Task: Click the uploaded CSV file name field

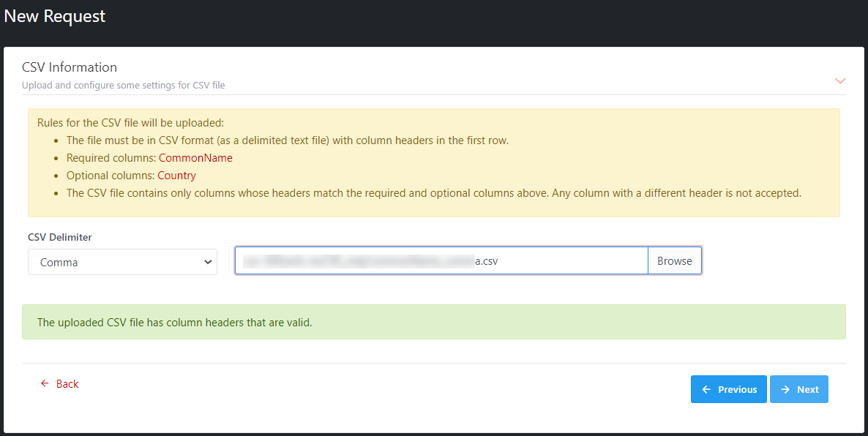Action: click(441, 260)
